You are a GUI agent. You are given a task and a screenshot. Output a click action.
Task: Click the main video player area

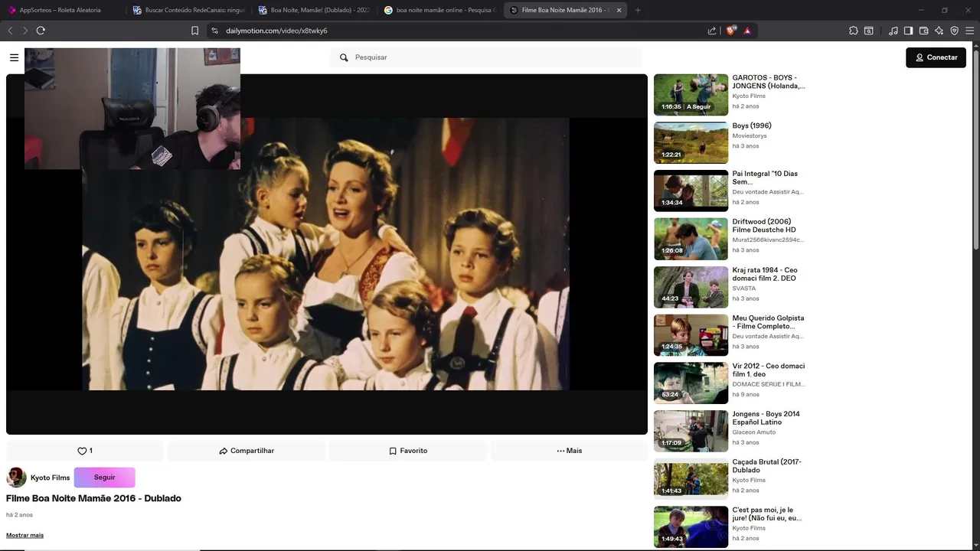(327, 254)
